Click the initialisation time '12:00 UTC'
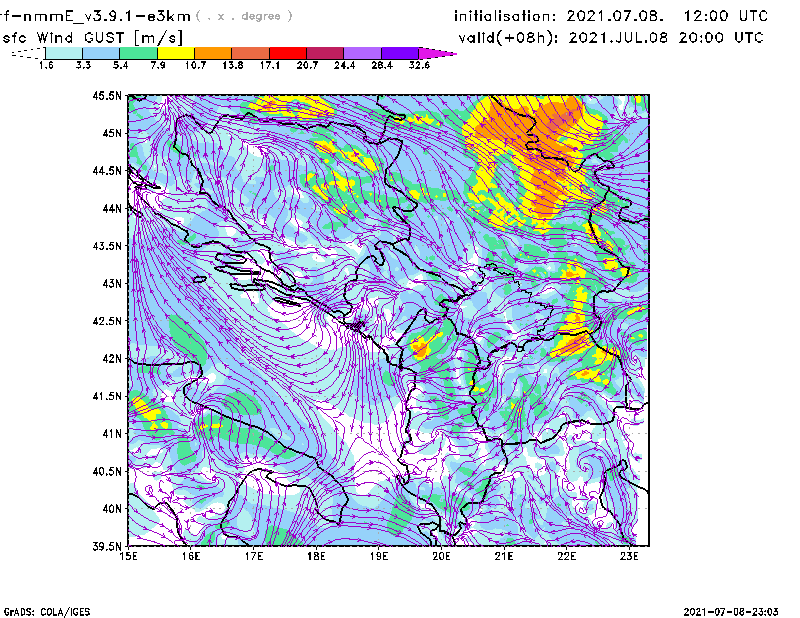 726,16
